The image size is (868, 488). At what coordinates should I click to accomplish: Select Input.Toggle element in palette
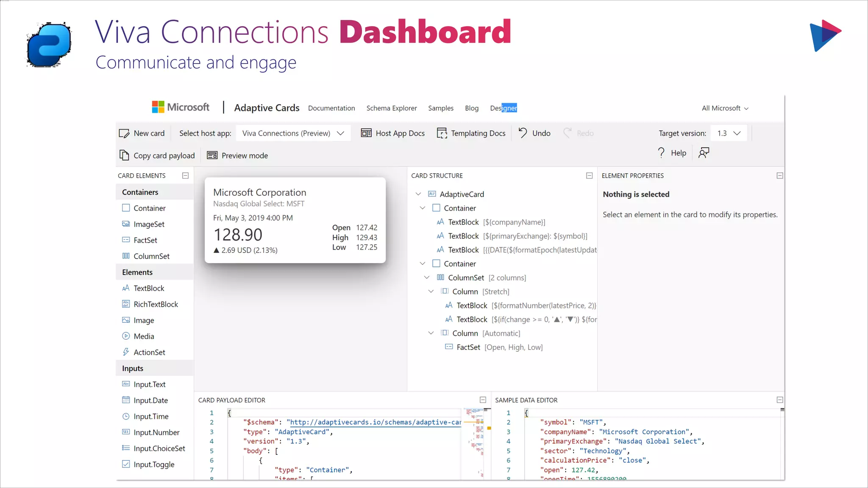pos(154,464)
